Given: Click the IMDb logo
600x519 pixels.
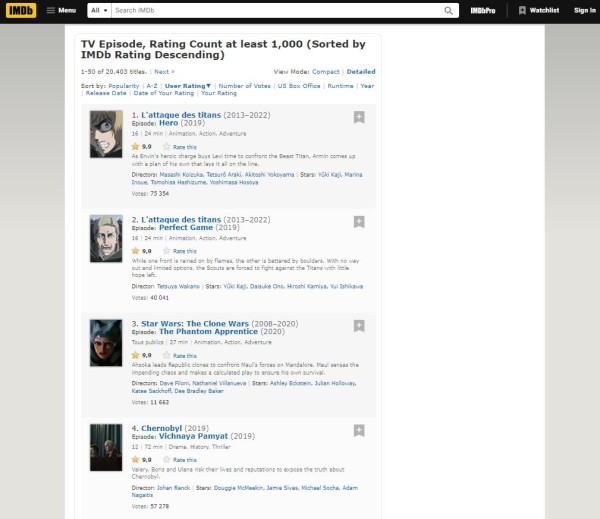Looking at the screenshot, I should (21, 11).
